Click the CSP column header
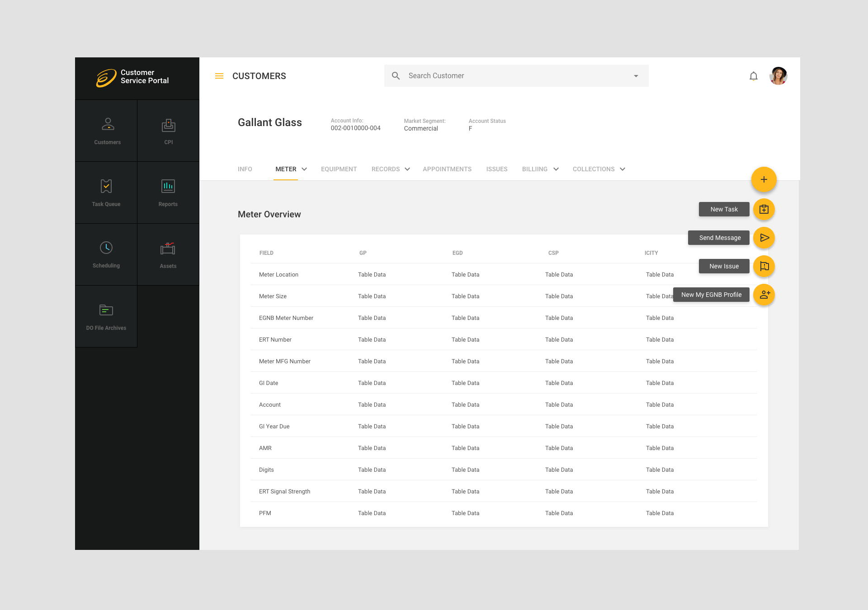 553,253
